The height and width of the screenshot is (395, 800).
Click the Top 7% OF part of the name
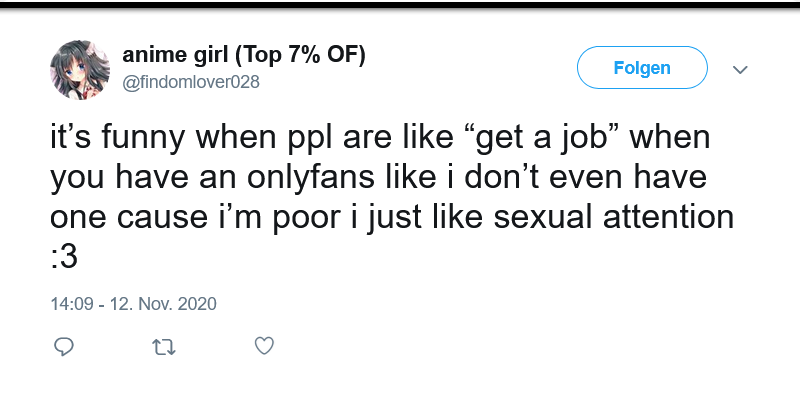point(300,55)
